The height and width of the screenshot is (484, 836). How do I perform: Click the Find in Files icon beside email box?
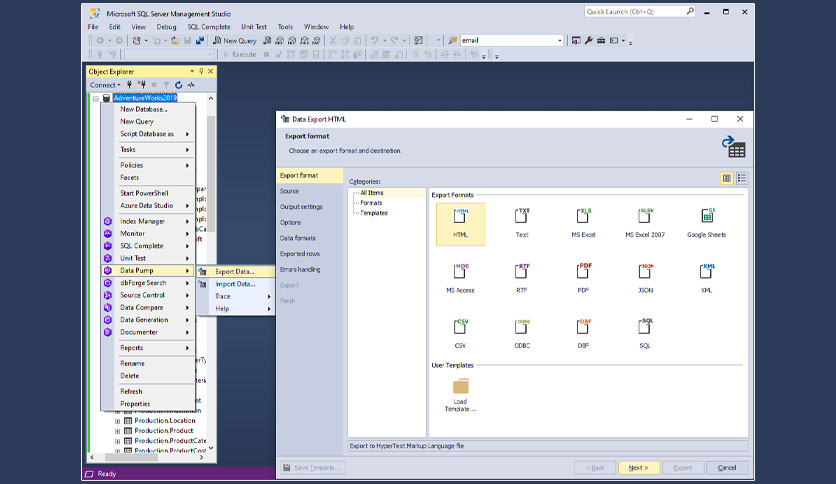453,41
